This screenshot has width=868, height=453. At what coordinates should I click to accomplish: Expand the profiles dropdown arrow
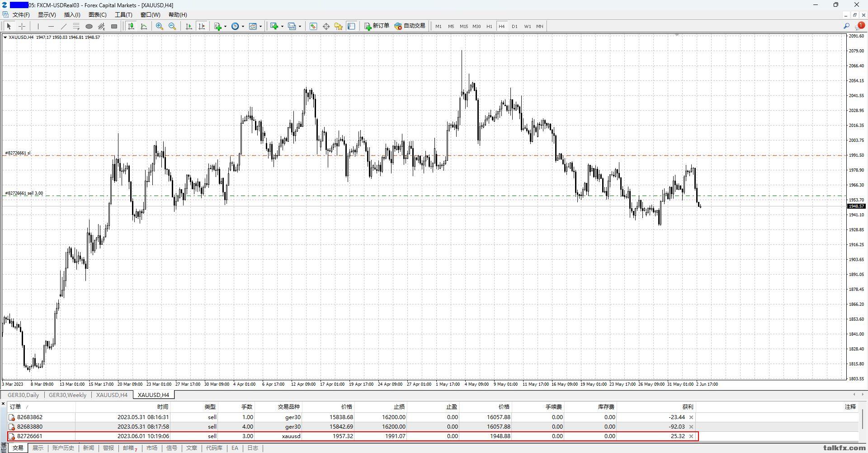click(x=300, y=26)
